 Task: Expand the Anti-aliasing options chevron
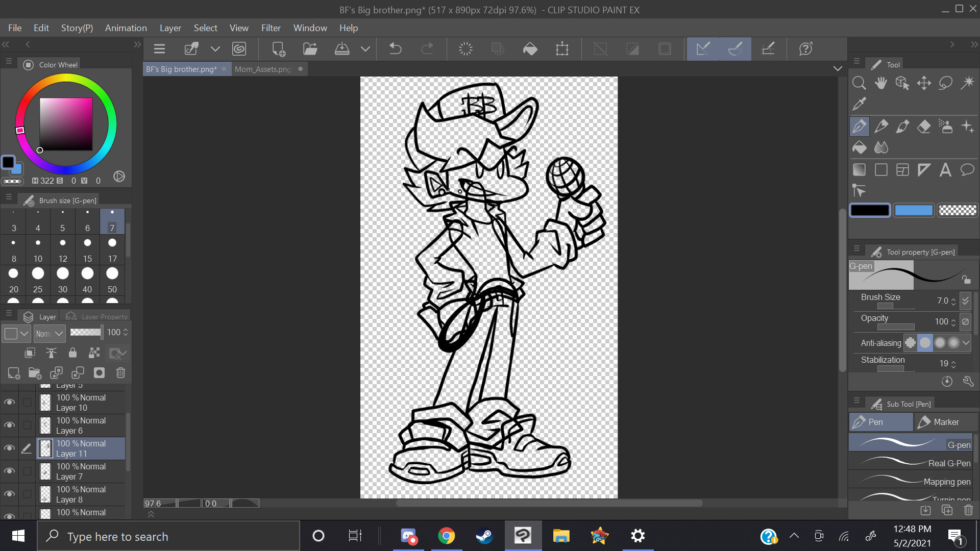pos(966,343)
